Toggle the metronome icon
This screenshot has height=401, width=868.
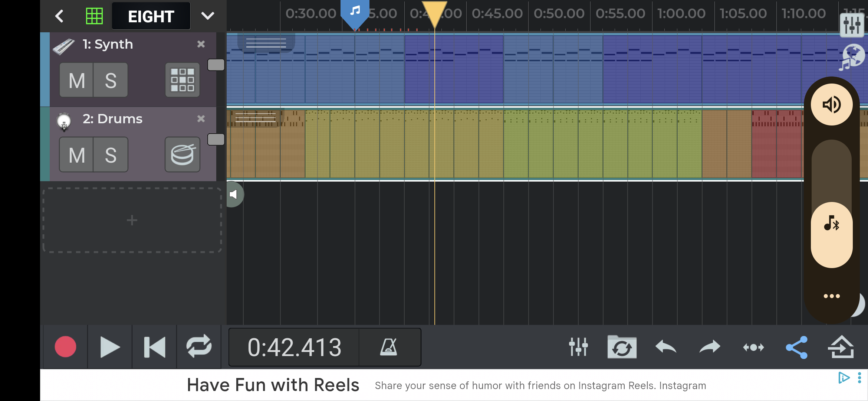tap(389, 347)
